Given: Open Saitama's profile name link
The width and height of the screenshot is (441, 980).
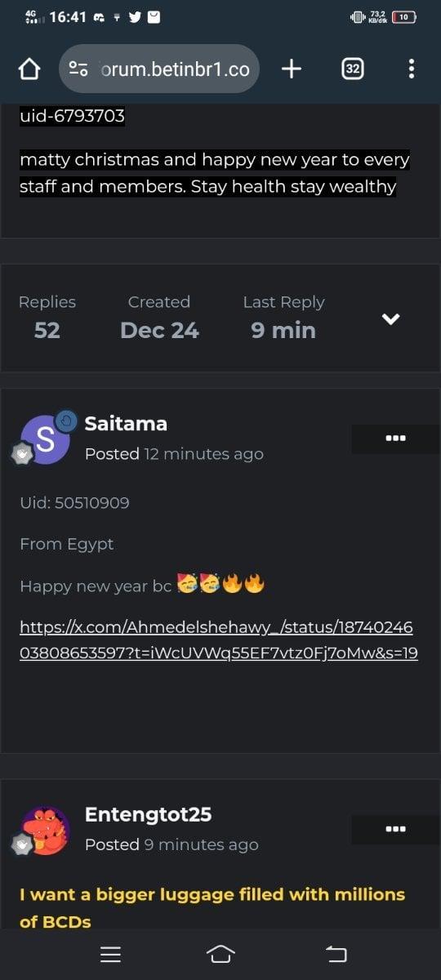Looking at the screenshot, I should click(x=126, y=423).
